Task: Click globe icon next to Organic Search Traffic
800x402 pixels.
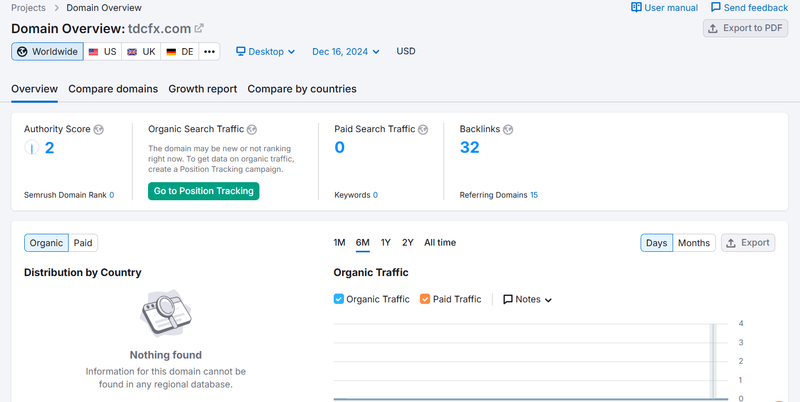Action: click(252, 130)
